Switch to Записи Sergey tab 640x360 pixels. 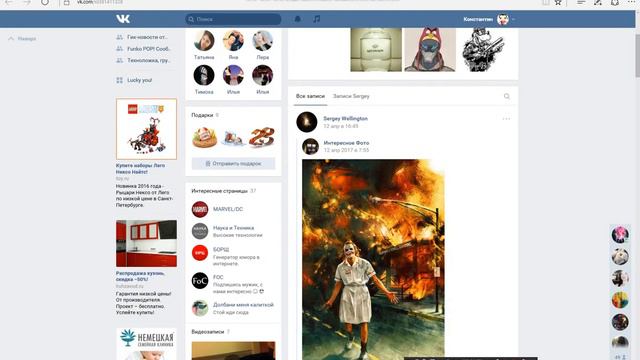(351, 96)
